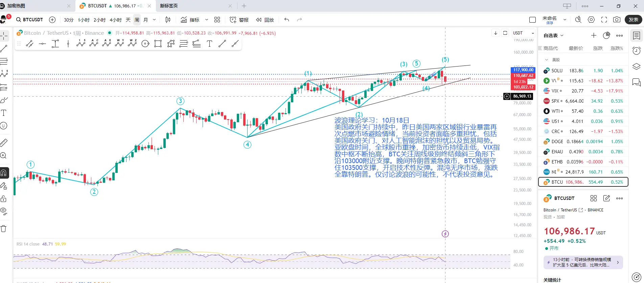The image size is (644, 283).
Task: Open the candlestick chart type menu
Action: 168,20
